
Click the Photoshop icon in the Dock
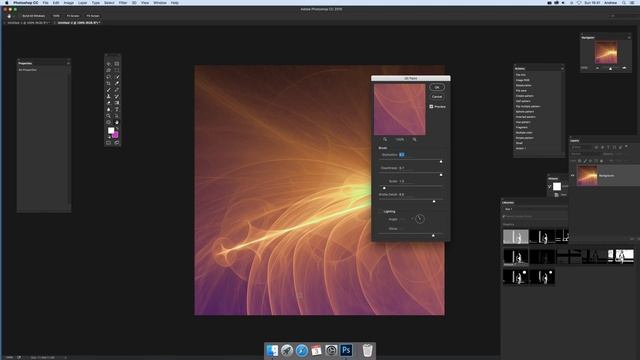[x=346, y=350]
